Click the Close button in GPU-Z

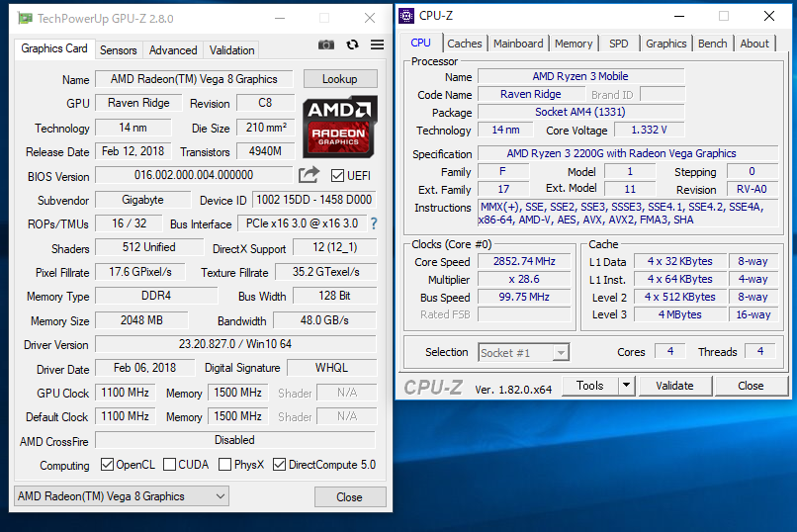pyautogui.click(x=350, y=497)
